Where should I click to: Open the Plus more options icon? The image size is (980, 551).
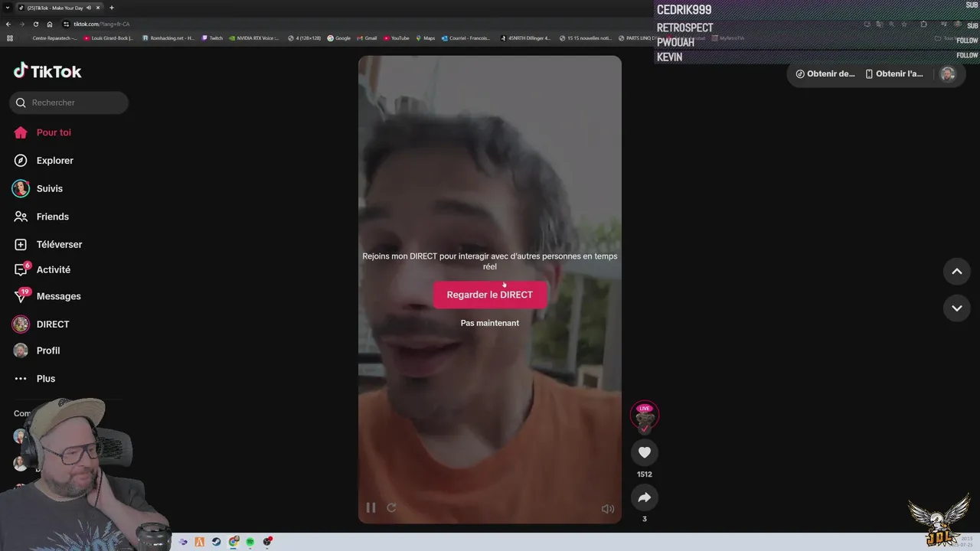(x=21, y=379)
